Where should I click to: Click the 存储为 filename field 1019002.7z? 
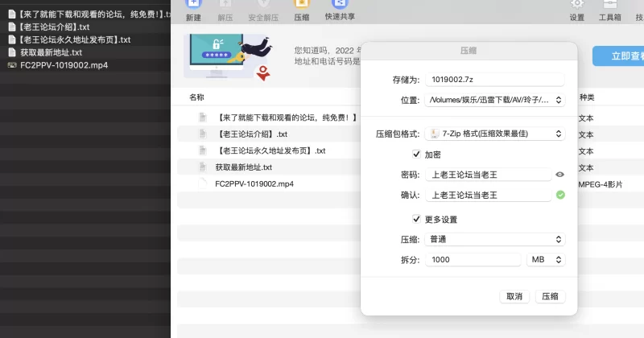pos(494,80)
